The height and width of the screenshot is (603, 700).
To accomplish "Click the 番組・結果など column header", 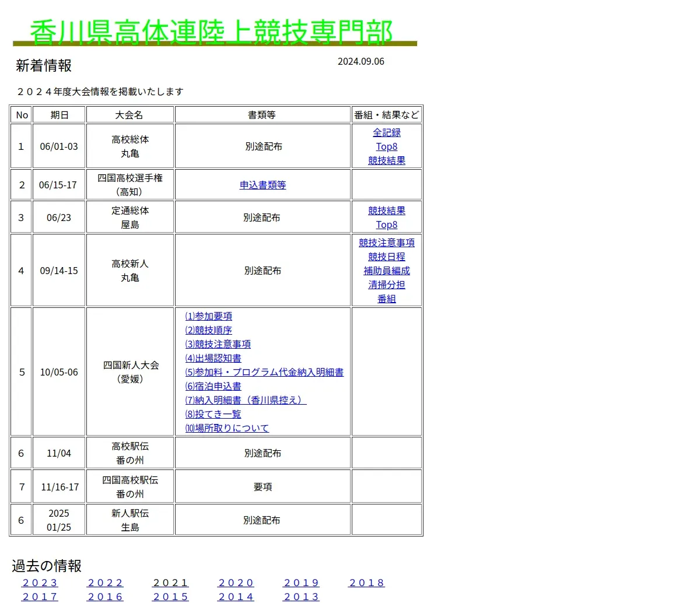I will 387,115.
